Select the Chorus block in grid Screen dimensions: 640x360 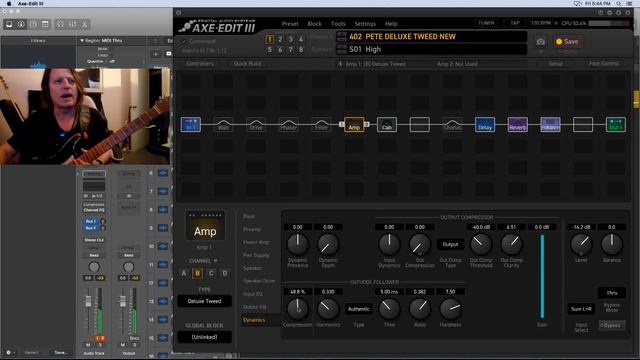(x=452, y=124)
